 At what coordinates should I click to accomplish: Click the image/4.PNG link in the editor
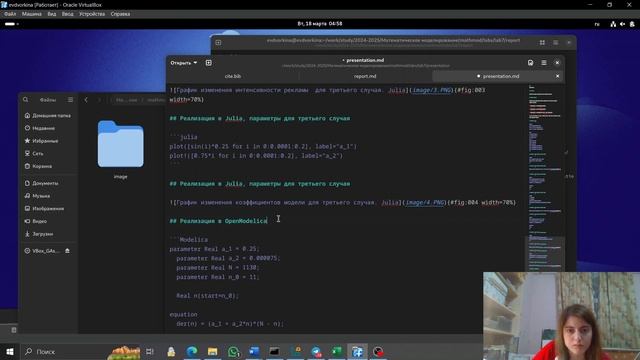(425, 202)
